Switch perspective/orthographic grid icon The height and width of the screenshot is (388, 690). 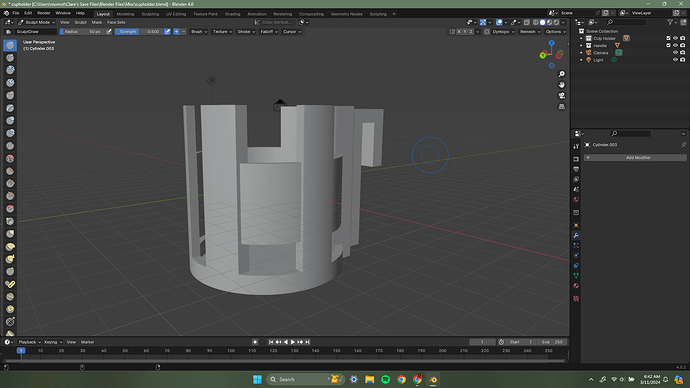click(562, 106)
